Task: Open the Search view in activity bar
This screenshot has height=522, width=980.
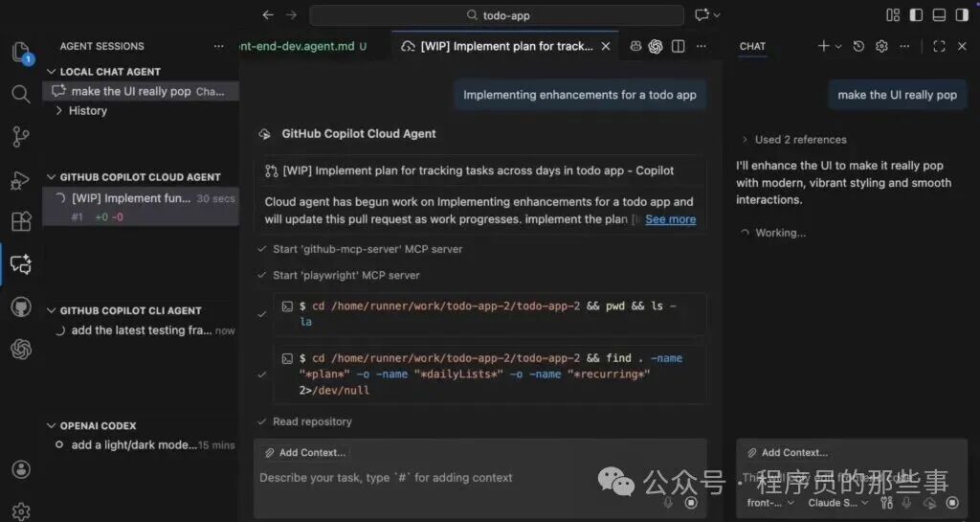Action: click(x=21, y=95)
